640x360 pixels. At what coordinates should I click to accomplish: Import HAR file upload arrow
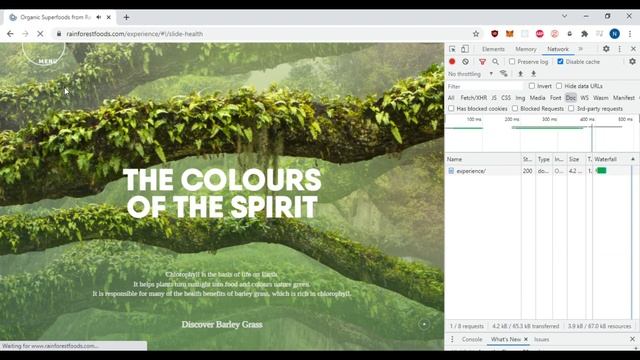(x=520, y=73)
